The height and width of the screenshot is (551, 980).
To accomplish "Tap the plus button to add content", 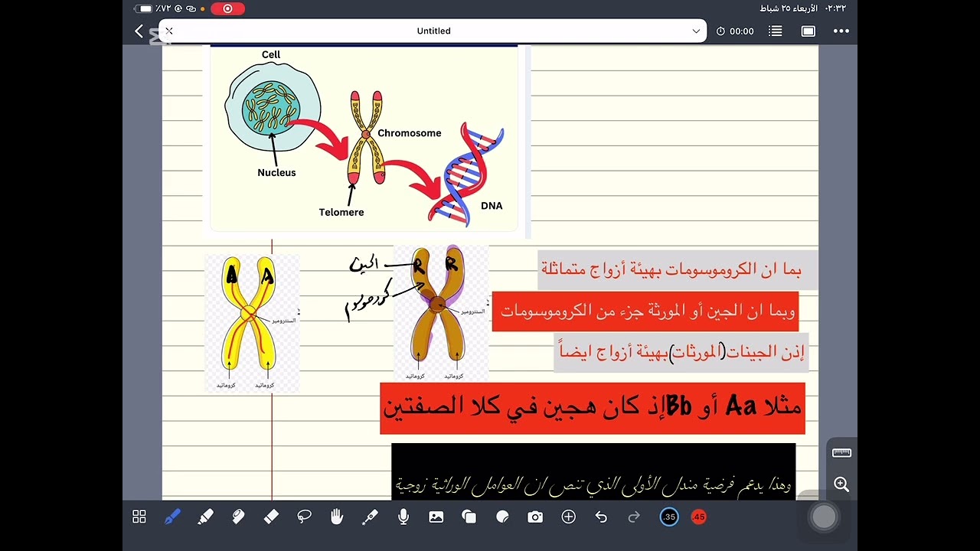I will [x=568, y=517].
